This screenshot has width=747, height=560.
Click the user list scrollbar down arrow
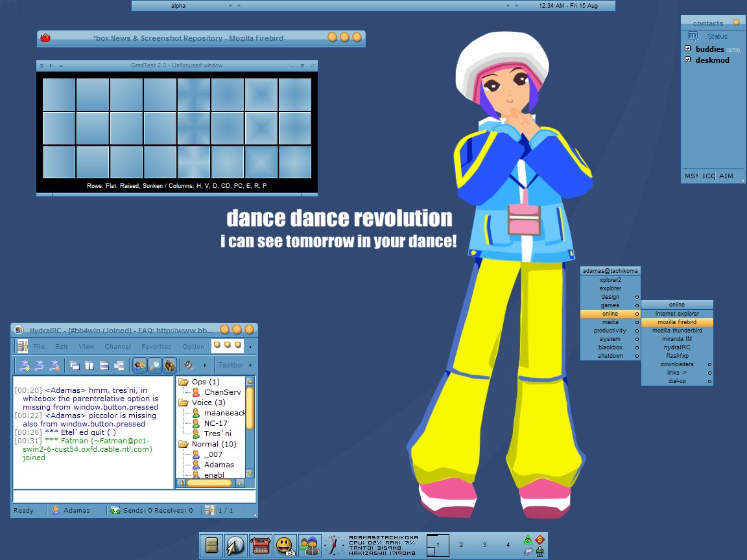pyautogui.click(x=250, y=474)
